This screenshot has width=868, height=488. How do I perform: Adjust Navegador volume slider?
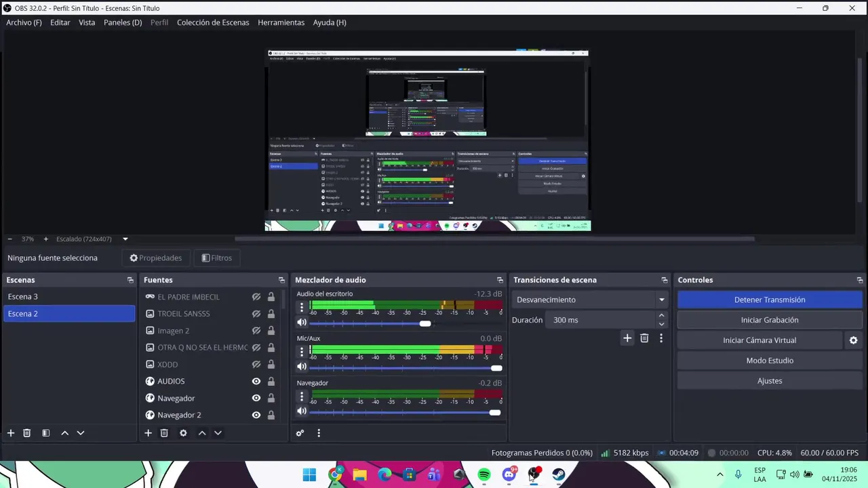pos(495,412)
